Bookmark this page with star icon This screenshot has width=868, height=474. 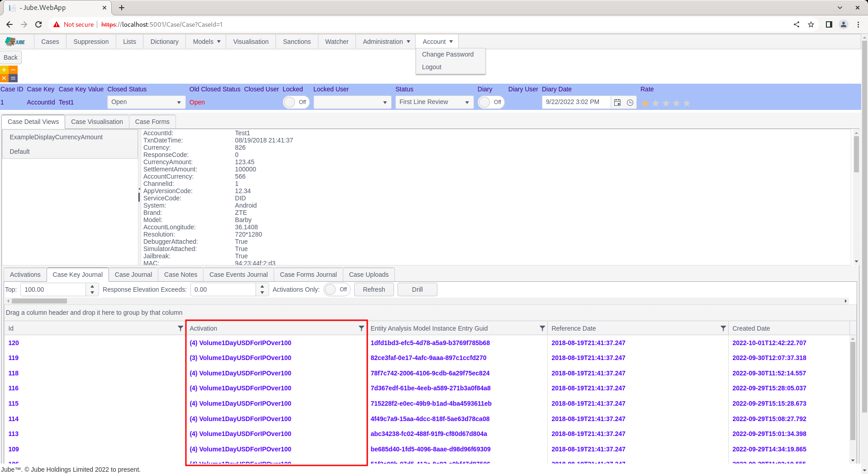coord(811,24)
